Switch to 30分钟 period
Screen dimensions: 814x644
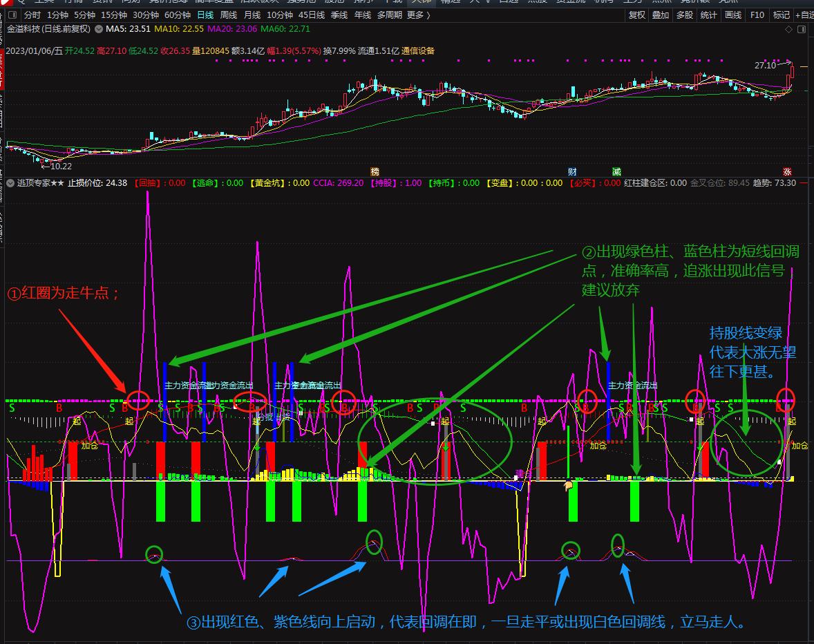tap(146, 15)
